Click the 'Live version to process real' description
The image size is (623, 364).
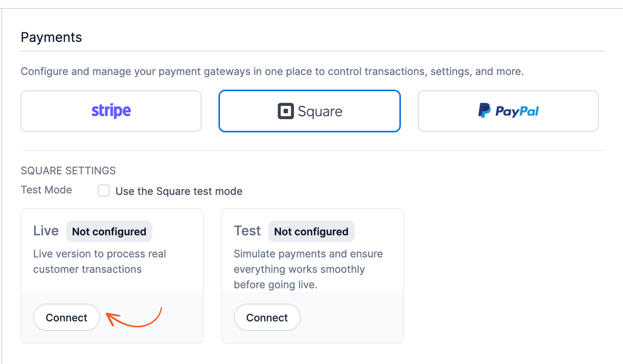(x=100, y=262)
